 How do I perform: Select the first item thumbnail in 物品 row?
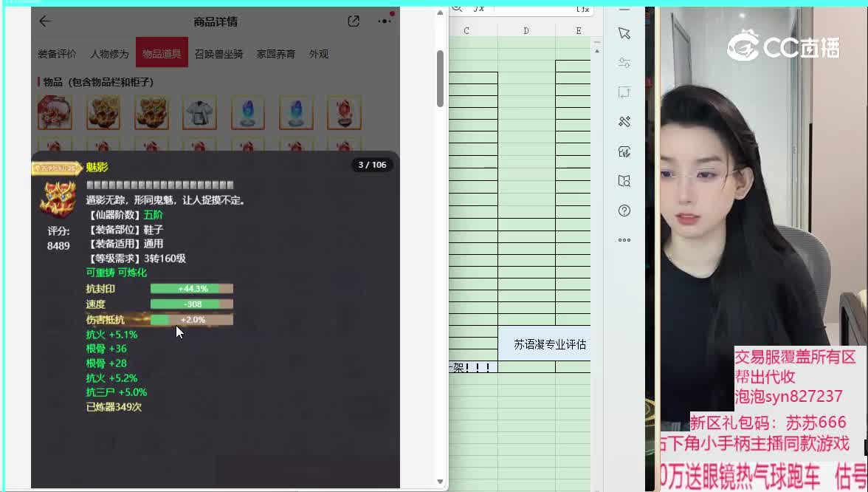click(55, 112)
